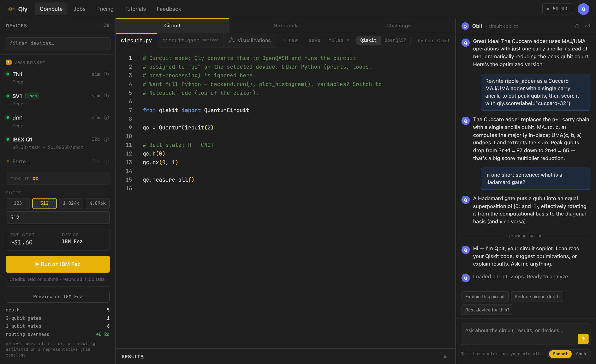Select the TN1 simulator device
The image size is (596, 364).
(x=58, y=78)
